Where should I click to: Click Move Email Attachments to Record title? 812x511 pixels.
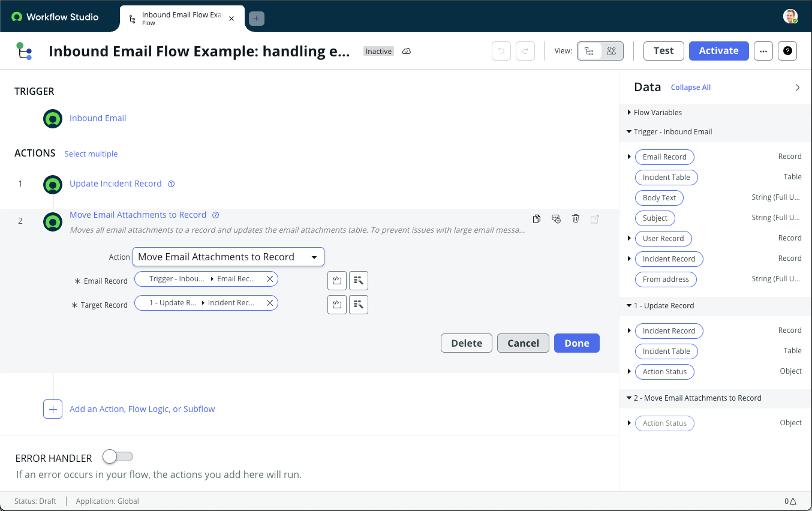138,215
